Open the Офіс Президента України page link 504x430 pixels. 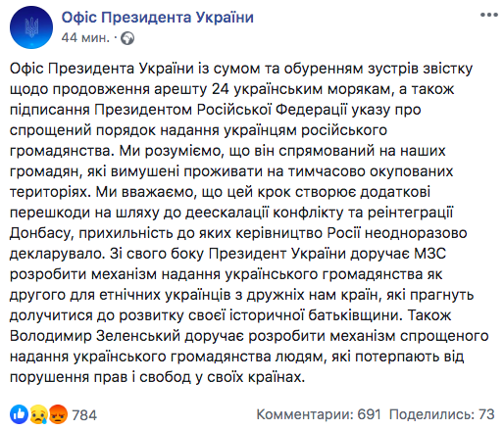[158, 17]
